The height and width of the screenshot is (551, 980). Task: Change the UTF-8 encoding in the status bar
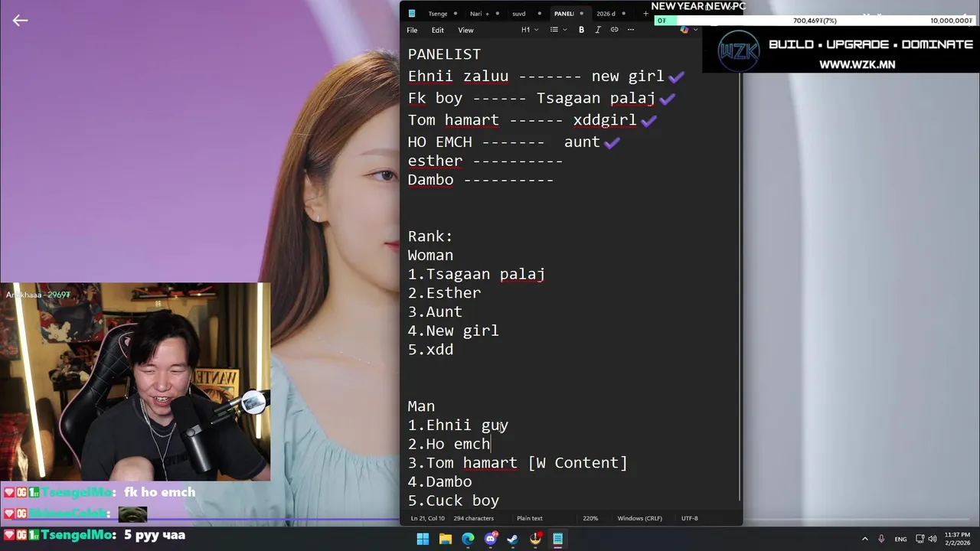point(689,518)
